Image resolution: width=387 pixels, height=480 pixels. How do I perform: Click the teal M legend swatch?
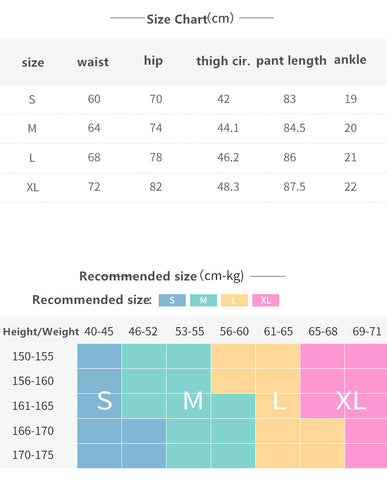tap(203, 300)
